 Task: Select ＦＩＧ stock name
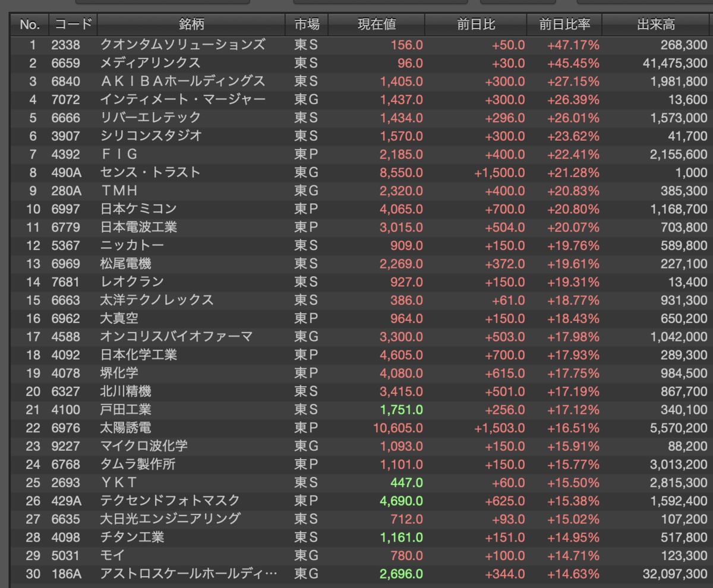[119, 154]
